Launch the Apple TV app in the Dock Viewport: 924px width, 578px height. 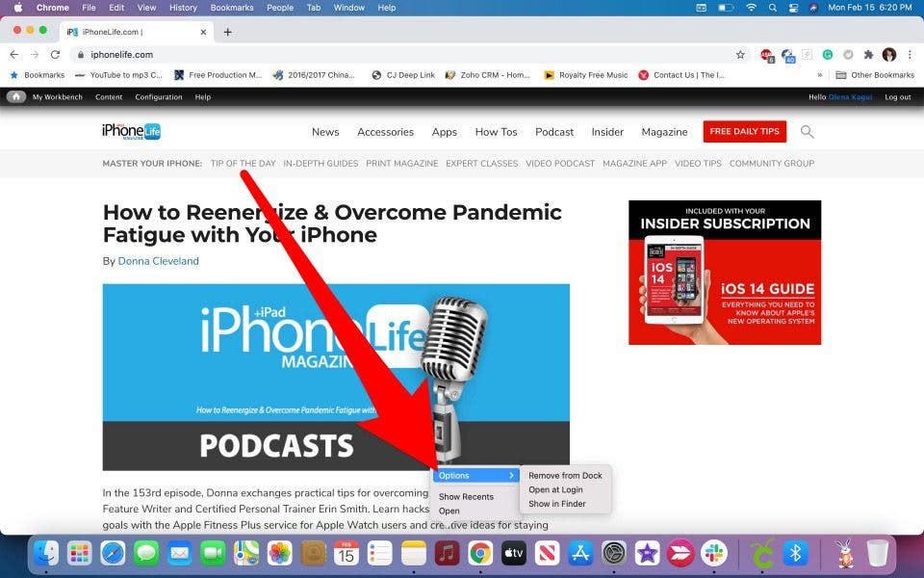(513, 554)
